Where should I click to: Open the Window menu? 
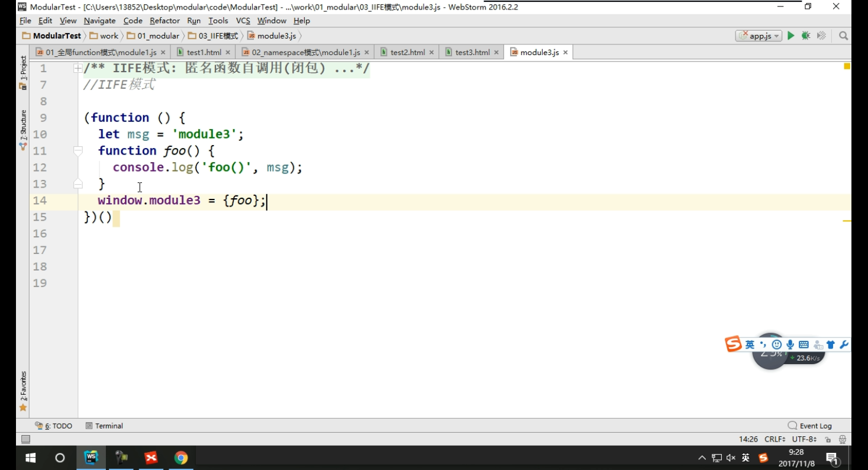pyautogui.click(x=272, y=21)
